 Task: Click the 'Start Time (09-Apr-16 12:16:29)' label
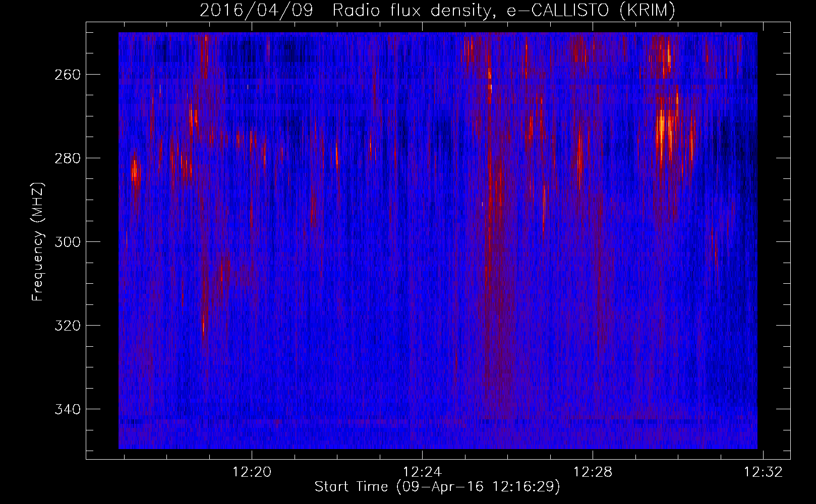(437, 487)
